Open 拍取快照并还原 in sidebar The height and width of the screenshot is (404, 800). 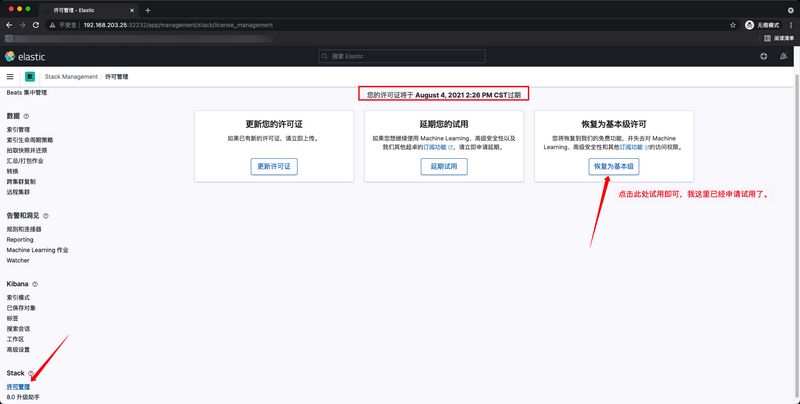point(27,150)
